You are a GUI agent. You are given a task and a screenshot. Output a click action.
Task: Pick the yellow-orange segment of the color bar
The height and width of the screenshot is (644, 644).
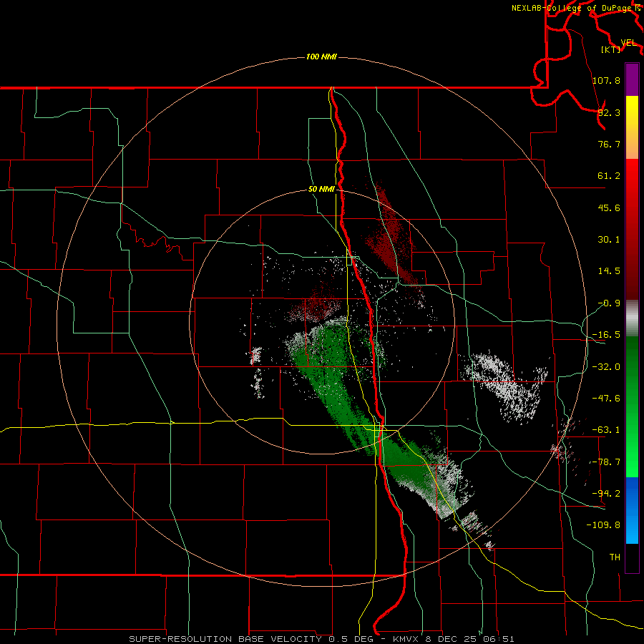click(632, 128)
